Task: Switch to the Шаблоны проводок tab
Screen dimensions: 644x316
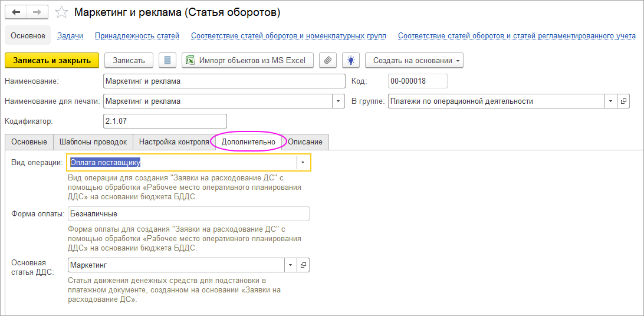Action: [93, 142]
